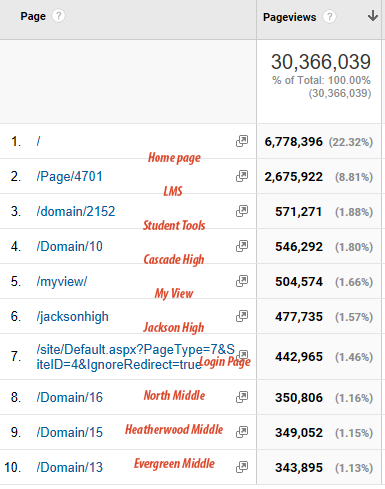
Task: Open external link icon for /domain/2152
Action: [x=242, y=211]
